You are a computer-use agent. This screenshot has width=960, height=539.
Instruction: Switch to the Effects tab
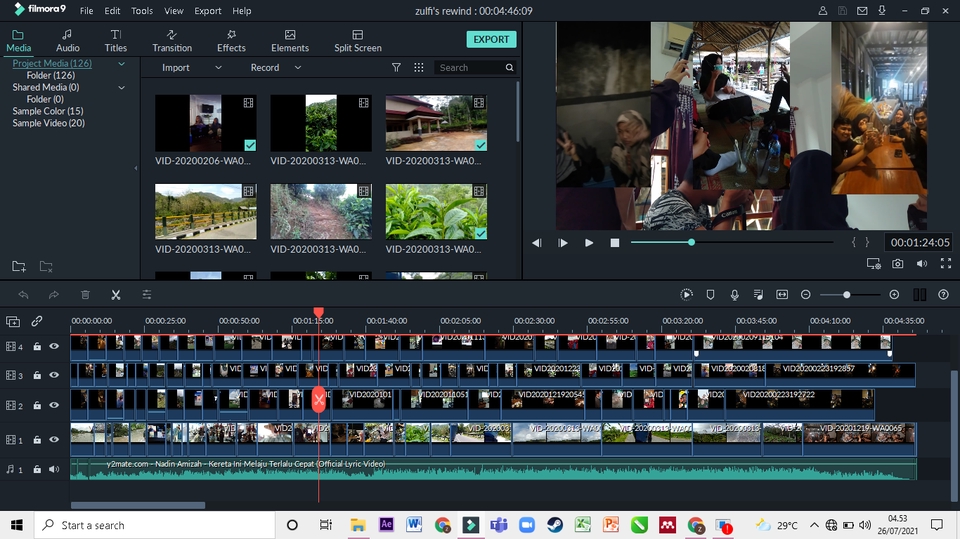(x=231, y=40)
